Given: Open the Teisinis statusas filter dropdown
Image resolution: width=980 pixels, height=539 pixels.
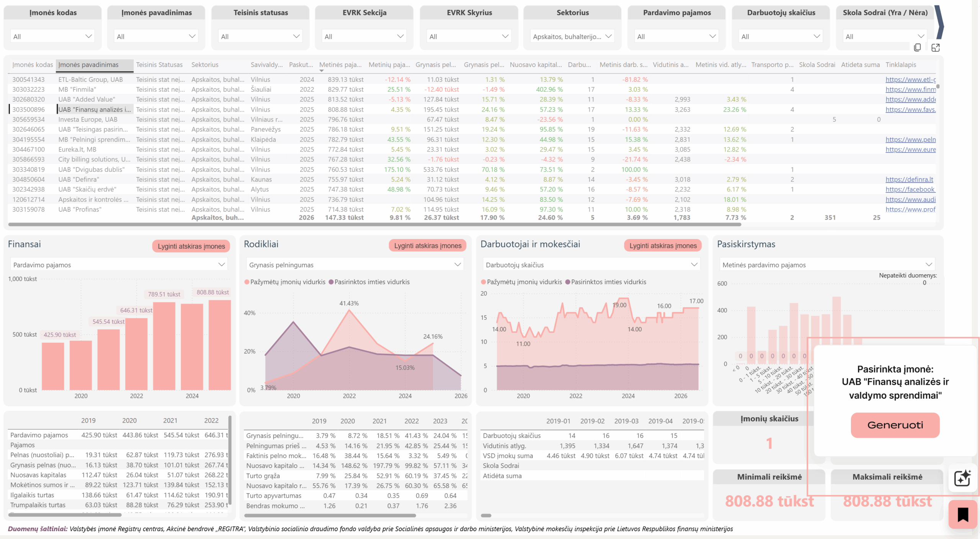Looking at the screenshot, I should [260, 36].
